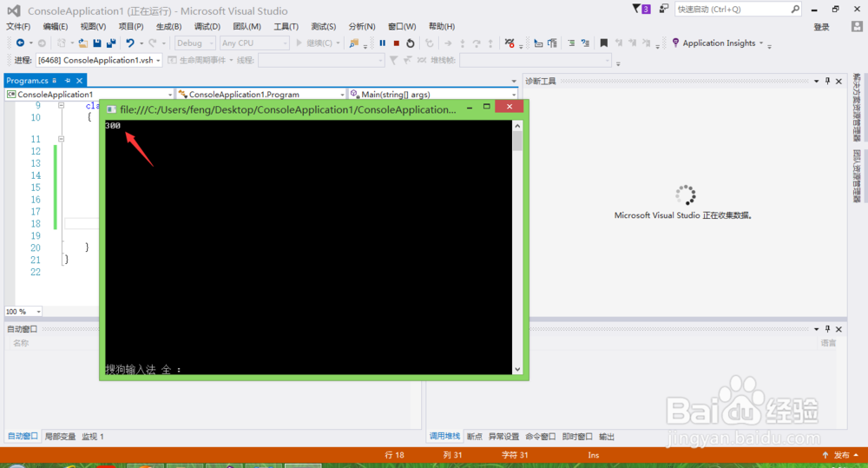The image size is (868, 468).
Task: Pin the bottom-right Call Stack panel
Action: click(x=827, y=329)
